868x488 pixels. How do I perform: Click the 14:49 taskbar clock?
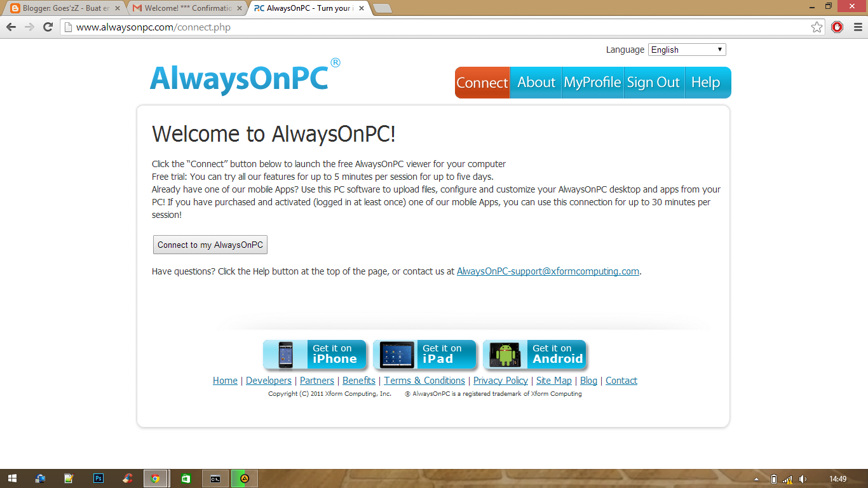point(838,479)
